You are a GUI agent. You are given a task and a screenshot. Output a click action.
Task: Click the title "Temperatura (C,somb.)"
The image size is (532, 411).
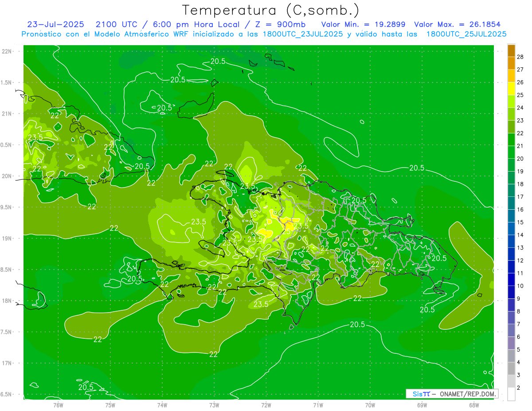(271, 10)
